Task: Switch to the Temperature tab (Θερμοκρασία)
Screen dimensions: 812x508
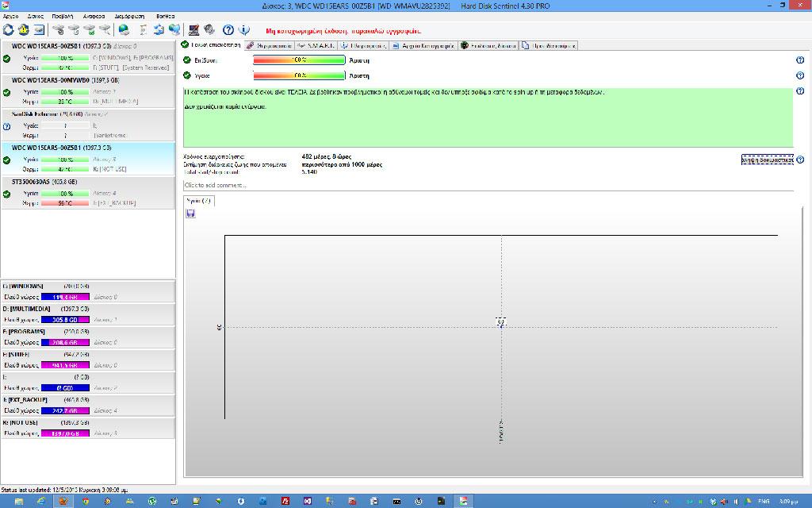Action: click(x=270, y=45)
